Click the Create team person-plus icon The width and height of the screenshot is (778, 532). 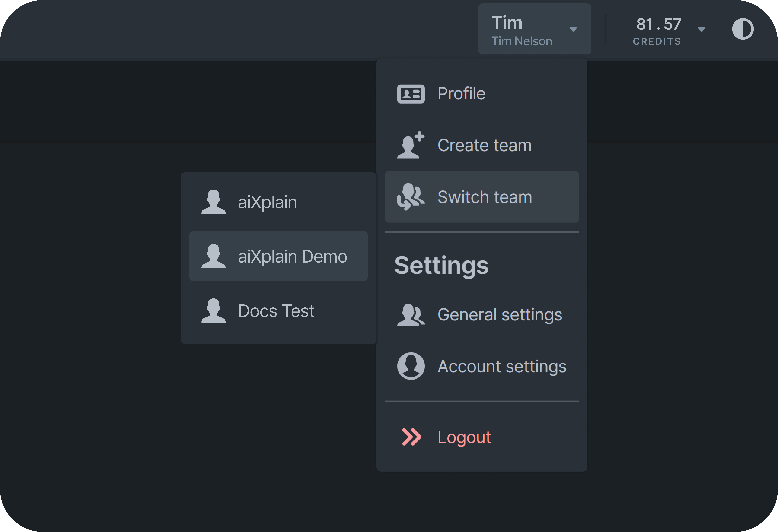[x=411, y=145]
